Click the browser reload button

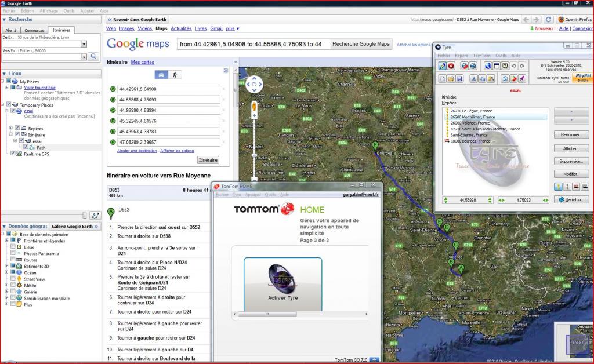coord(548,19)
